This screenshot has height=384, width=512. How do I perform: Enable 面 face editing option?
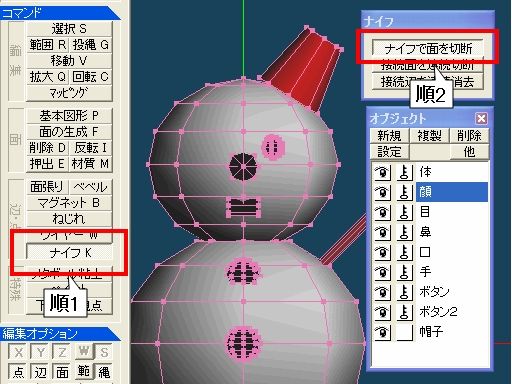pyautogui.click(x=62, y=372)
